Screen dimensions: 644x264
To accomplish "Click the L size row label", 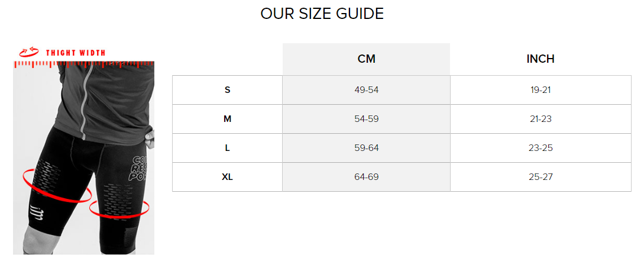I will coord(227,148).
